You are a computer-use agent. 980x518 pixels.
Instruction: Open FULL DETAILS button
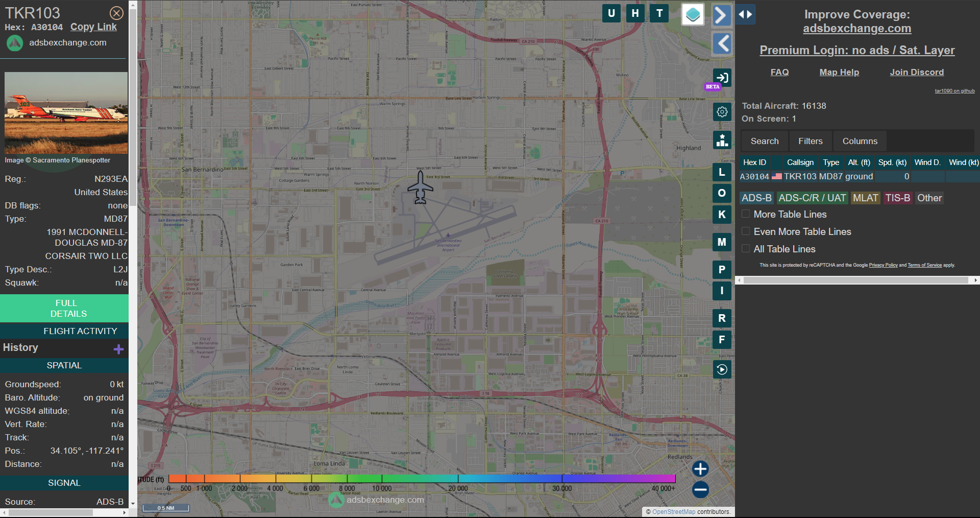64,308
